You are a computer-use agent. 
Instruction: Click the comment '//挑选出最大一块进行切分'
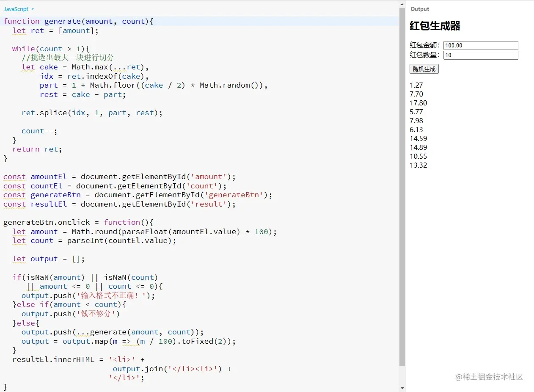(x=68, y=58)
